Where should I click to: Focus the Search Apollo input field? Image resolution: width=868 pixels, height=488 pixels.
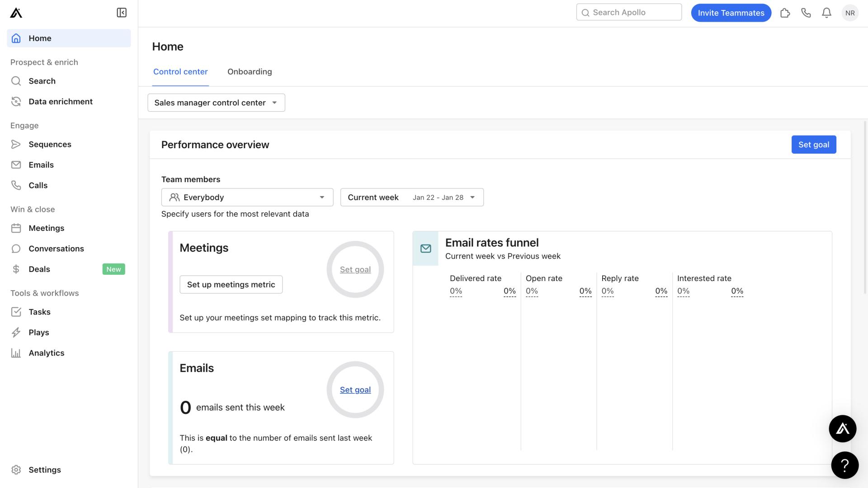[x=629, y=12]
